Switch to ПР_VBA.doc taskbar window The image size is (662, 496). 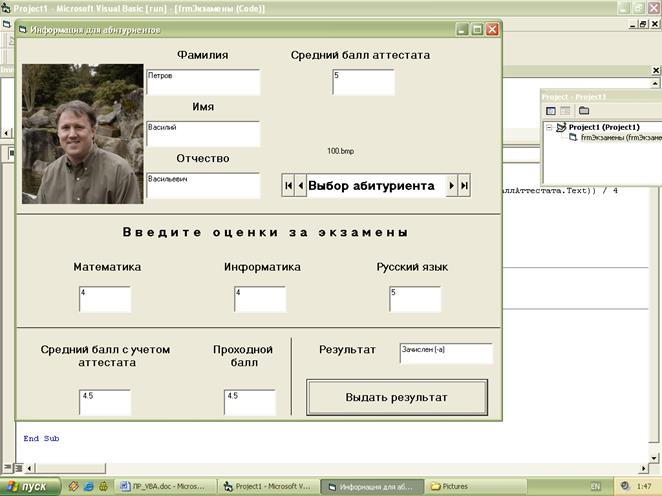pos(165,487)
